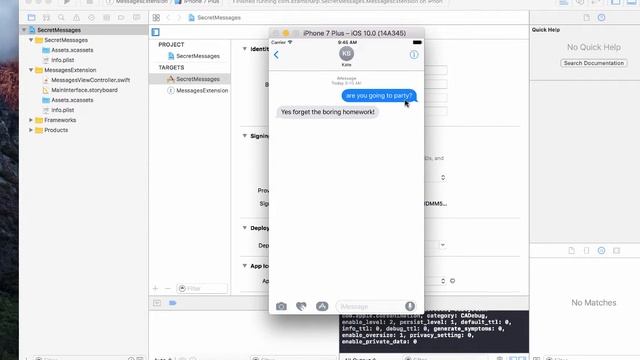Open the Issue navigator warning icon

click(x=76, y=18)
